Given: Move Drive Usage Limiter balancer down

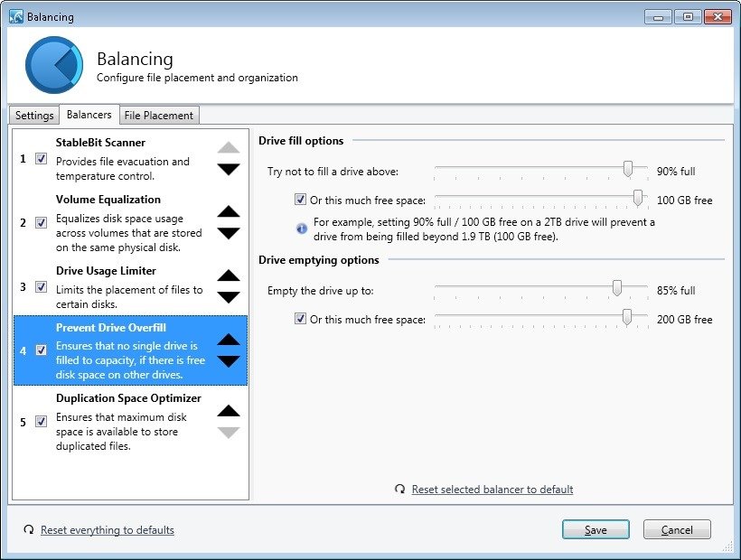Looking at the screenshot, I should click(229, 297).
